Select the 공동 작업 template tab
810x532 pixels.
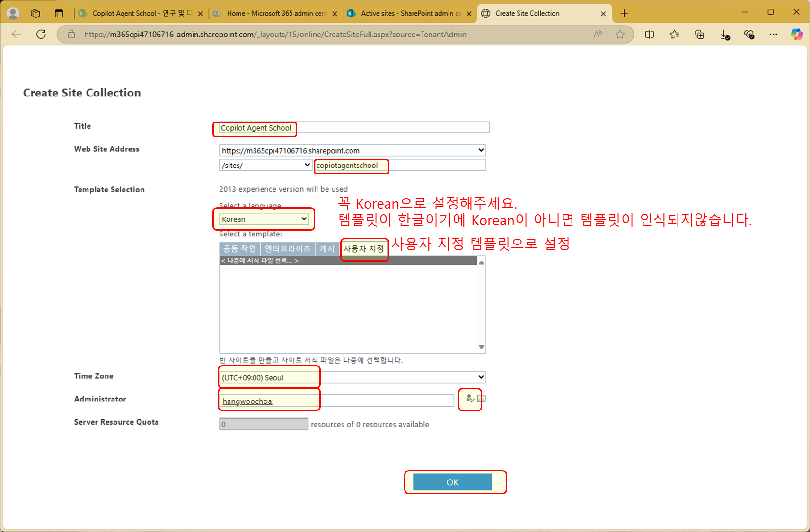click(x=239, y=249)
